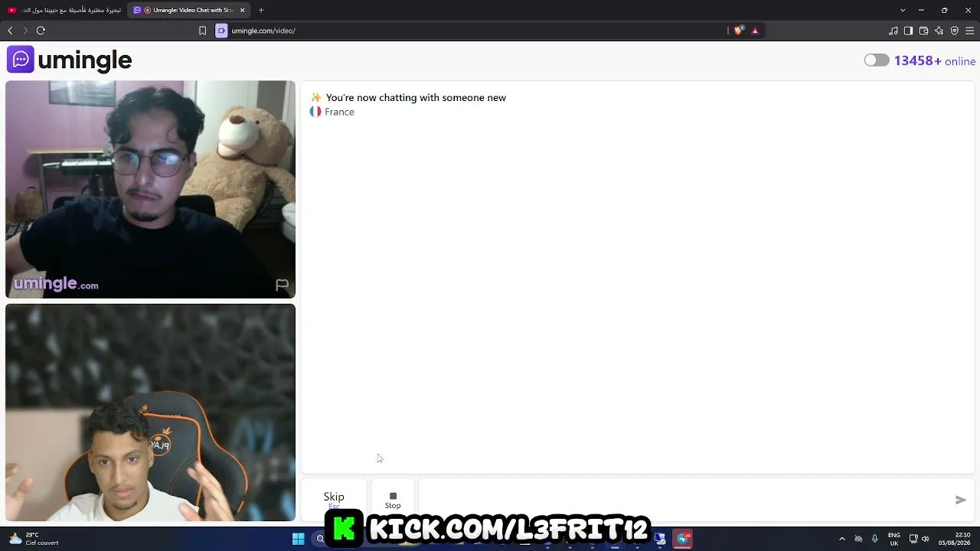
Task: Show the browser sidebar panel
Action: pyautogui.click(x=908, y=31)
